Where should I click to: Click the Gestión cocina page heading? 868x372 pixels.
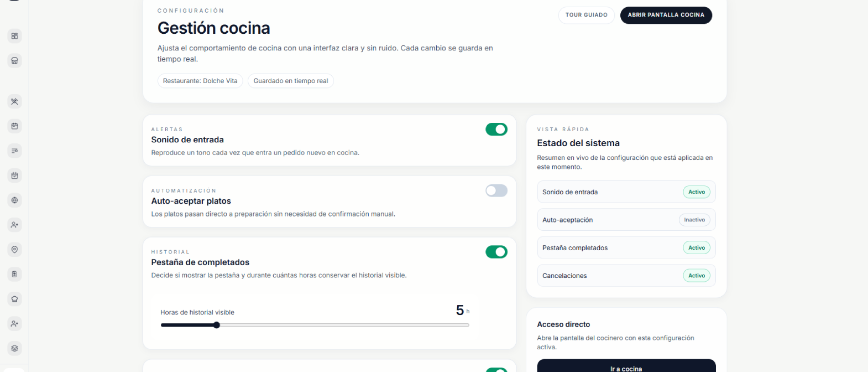tap(214, 28)
